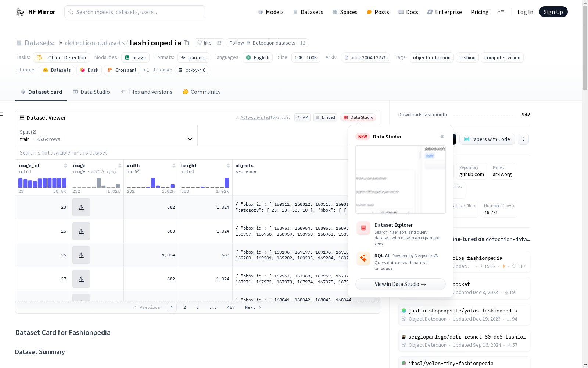588x368 pixels.
Task: Select the Object Detection task tag
Action: pos(61,57)
